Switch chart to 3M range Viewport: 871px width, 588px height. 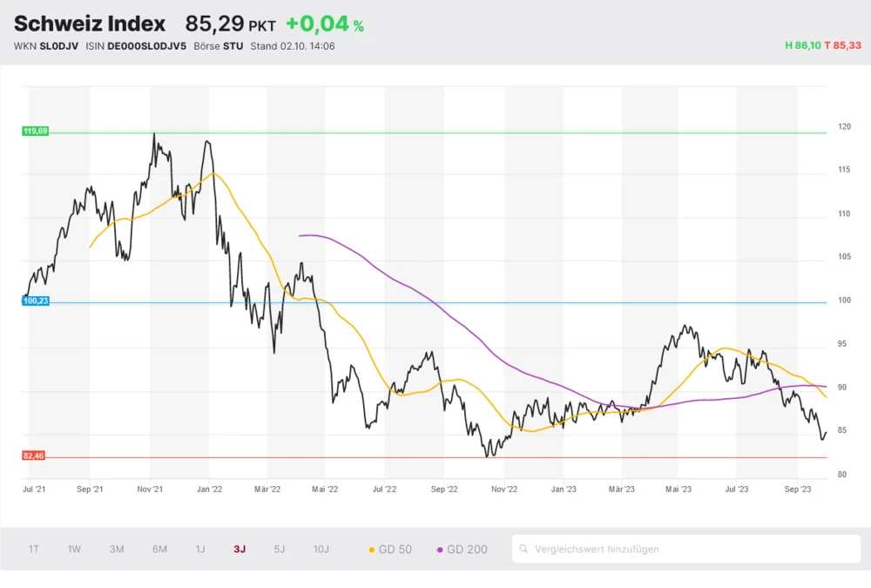point(117,550)
